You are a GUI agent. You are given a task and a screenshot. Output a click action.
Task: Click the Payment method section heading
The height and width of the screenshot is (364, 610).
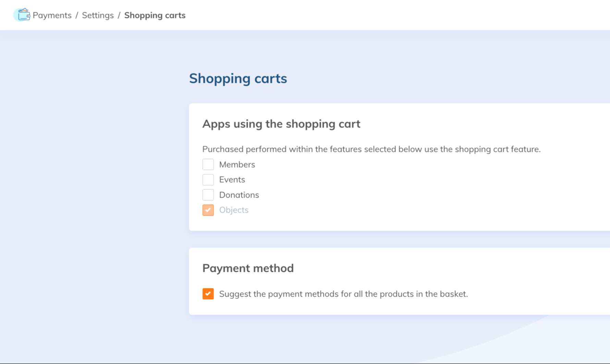248,268
